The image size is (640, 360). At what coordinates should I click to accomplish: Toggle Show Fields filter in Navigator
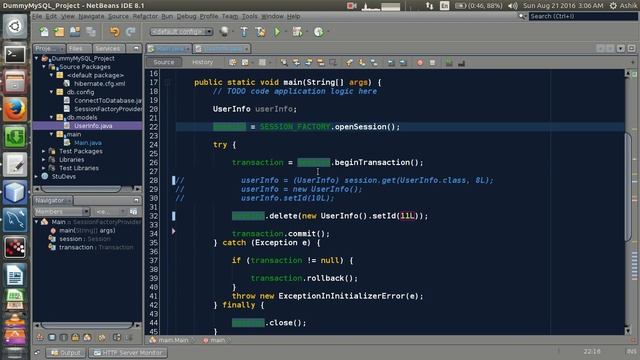(52, 337)
